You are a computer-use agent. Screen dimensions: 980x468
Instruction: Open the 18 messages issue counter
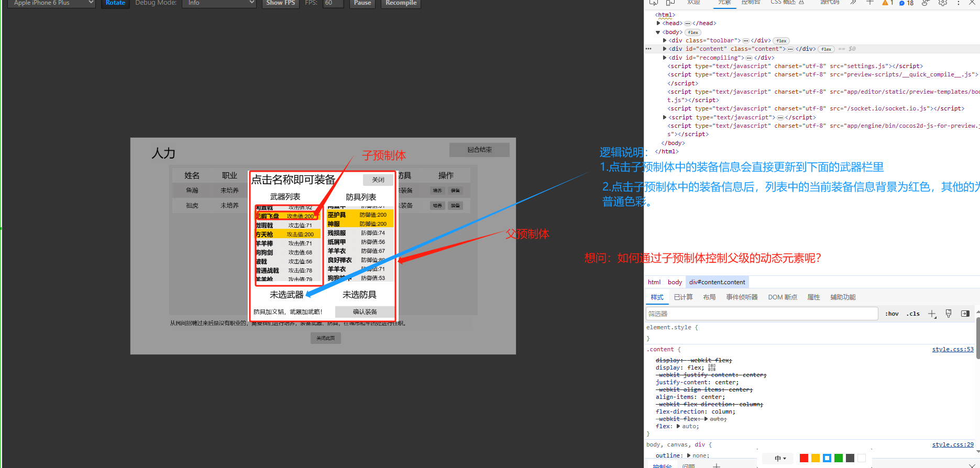[907, 3]
